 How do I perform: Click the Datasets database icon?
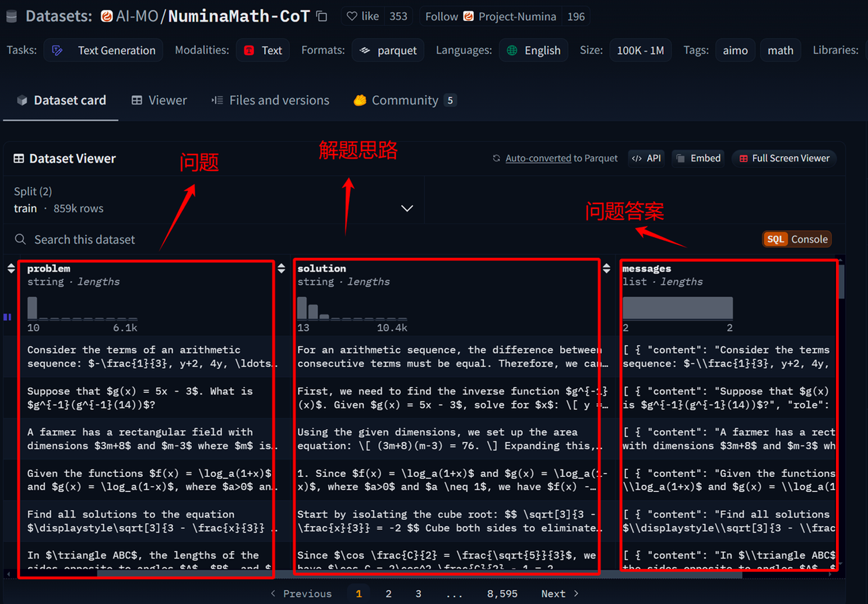coord(12,16)
